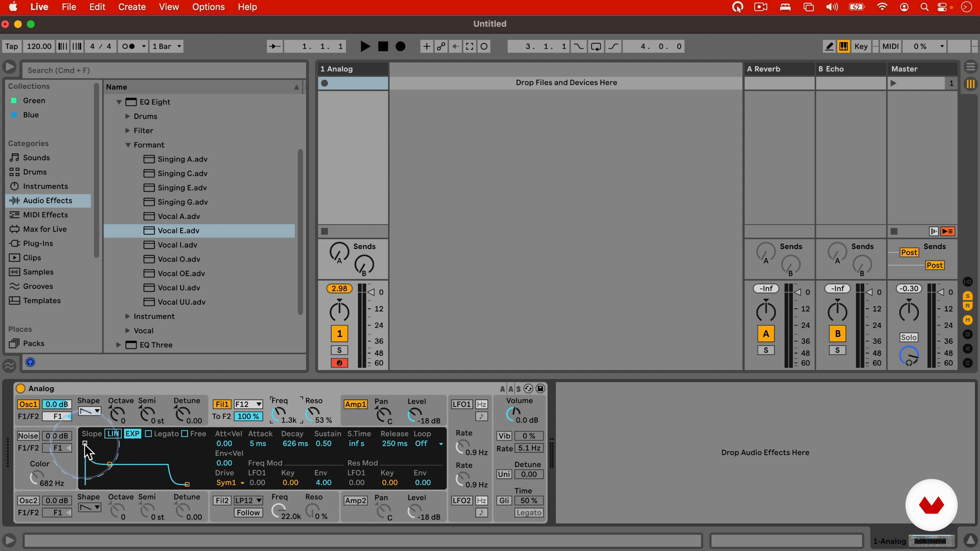Toggle the Analog device activator
The image size is (980, 551).
coord(20,388)
